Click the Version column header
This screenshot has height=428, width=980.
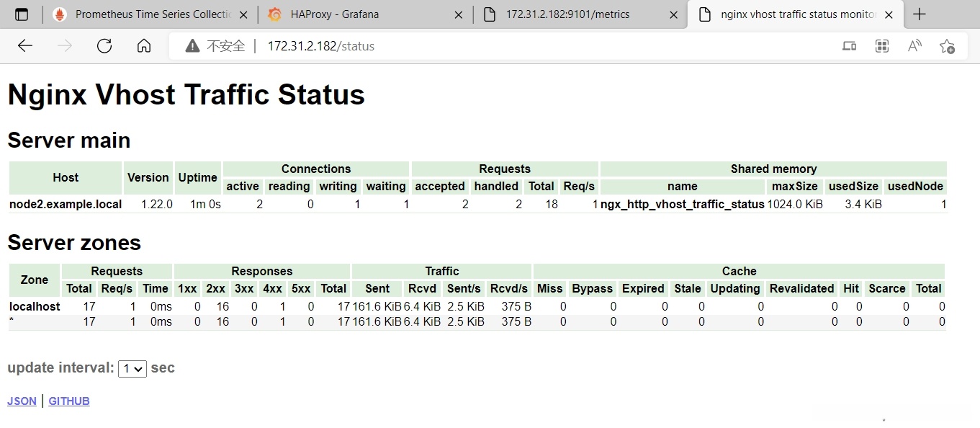tap(148, 177)
